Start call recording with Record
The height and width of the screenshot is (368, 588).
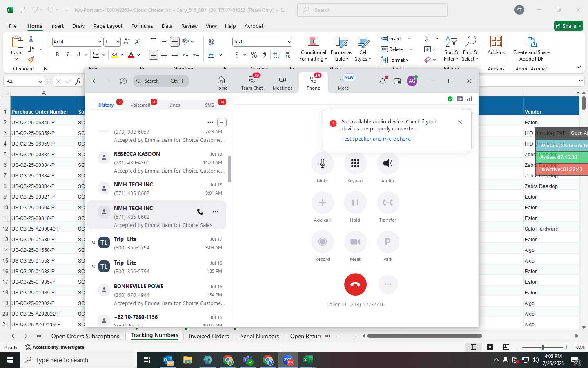322,242
